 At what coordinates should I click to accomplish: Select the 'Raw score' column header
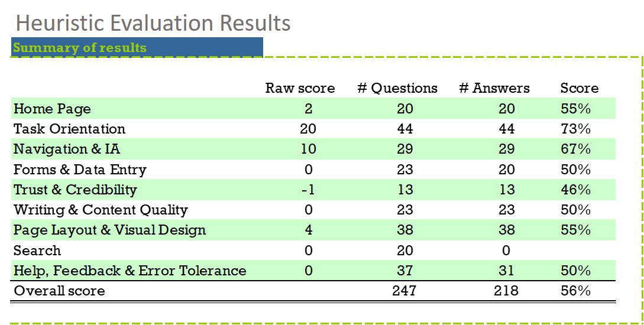click(x=300, y=88)
